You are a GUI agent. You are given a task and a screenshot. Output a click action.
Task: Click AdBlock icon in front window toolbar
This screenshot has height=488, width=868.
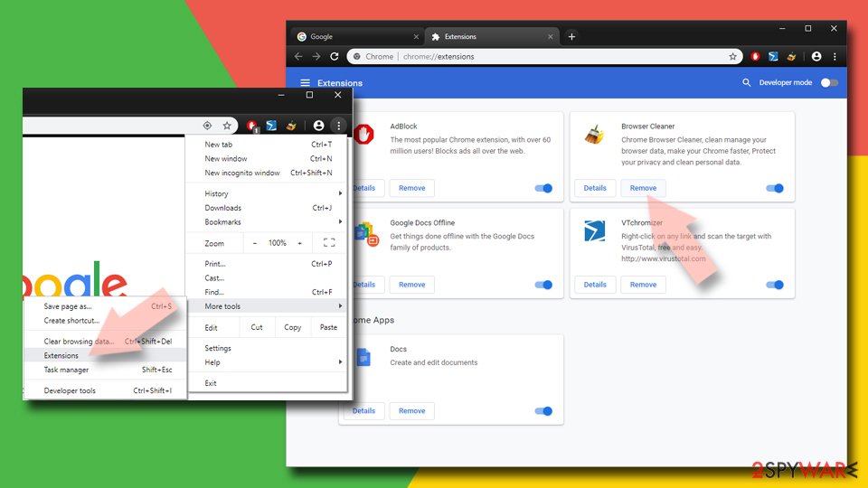click(x=252, y=127)
